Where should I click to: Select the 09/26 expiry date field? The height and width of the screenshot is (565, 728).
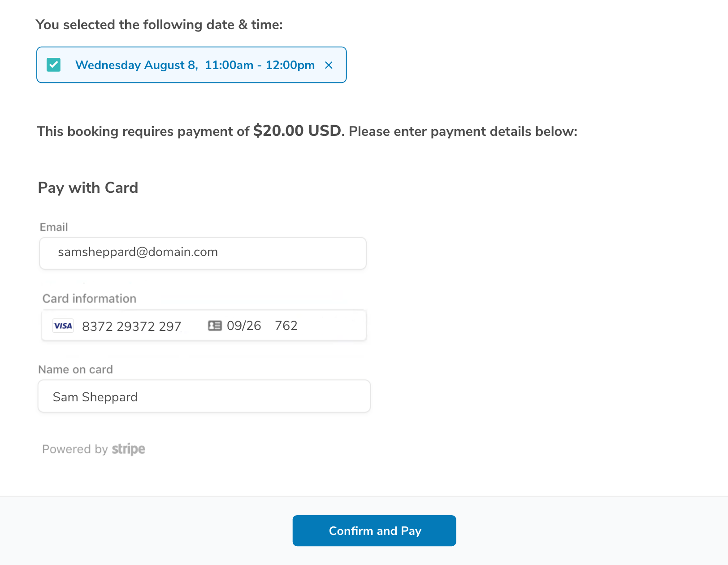[244, 326]
